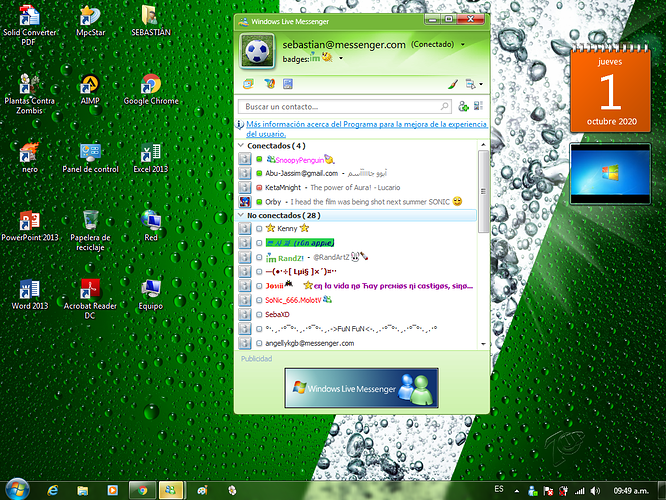The width and height of the screenshot is (666, 500).
Task: Collapse the No conectados contact group
Action: point(241,215)
